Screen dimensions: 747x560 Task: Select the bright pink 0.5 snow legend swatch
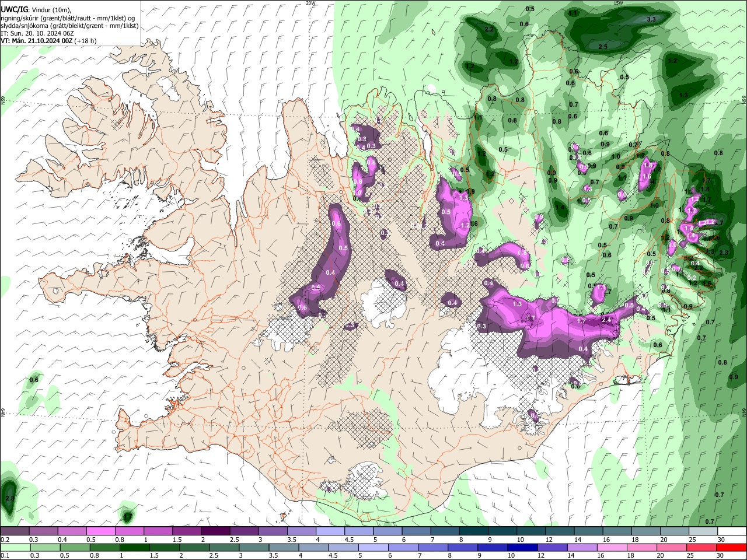[100, 531]
